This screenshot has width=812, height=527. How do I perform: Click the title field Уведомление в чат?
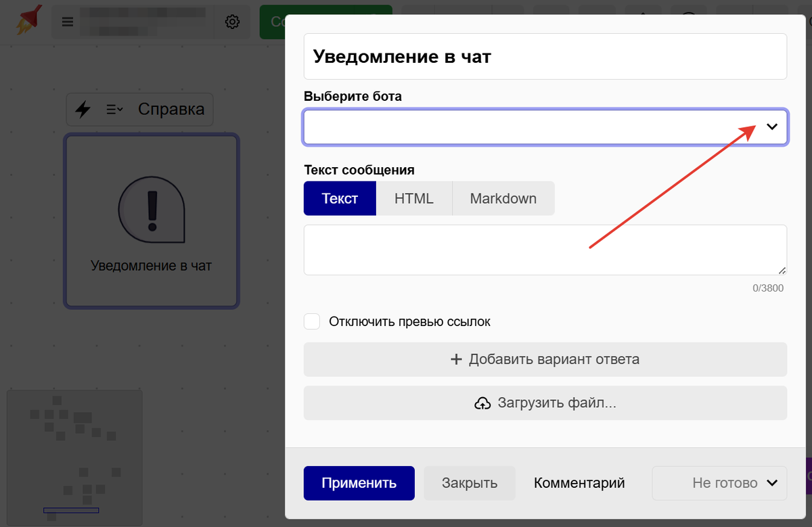click(x=545, y=56)
